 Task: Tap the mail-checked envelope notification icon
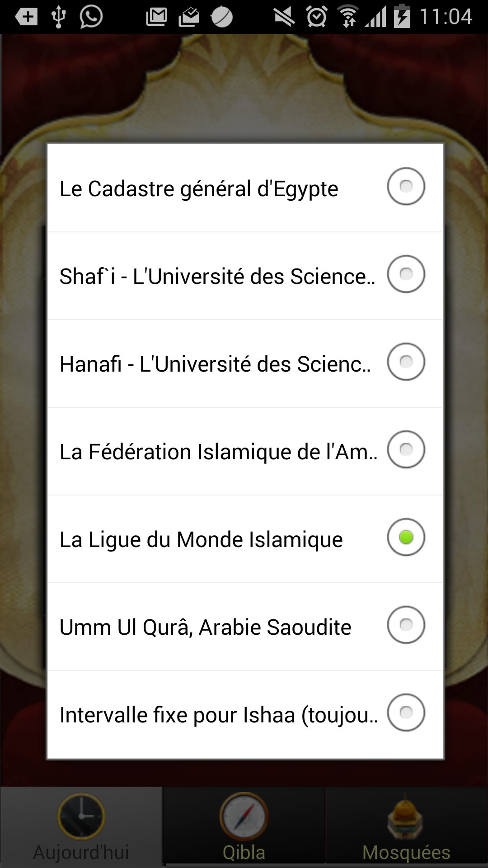189,17
